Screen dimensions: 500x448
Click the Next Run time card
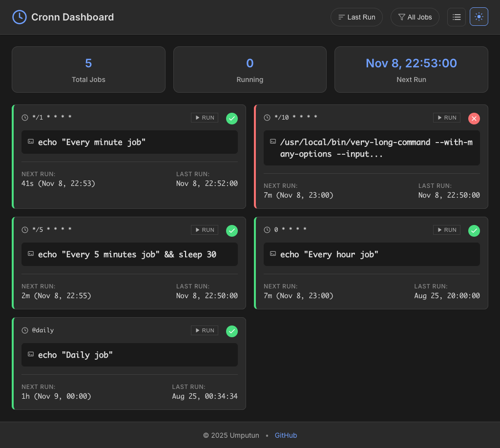tap(411, 69)
